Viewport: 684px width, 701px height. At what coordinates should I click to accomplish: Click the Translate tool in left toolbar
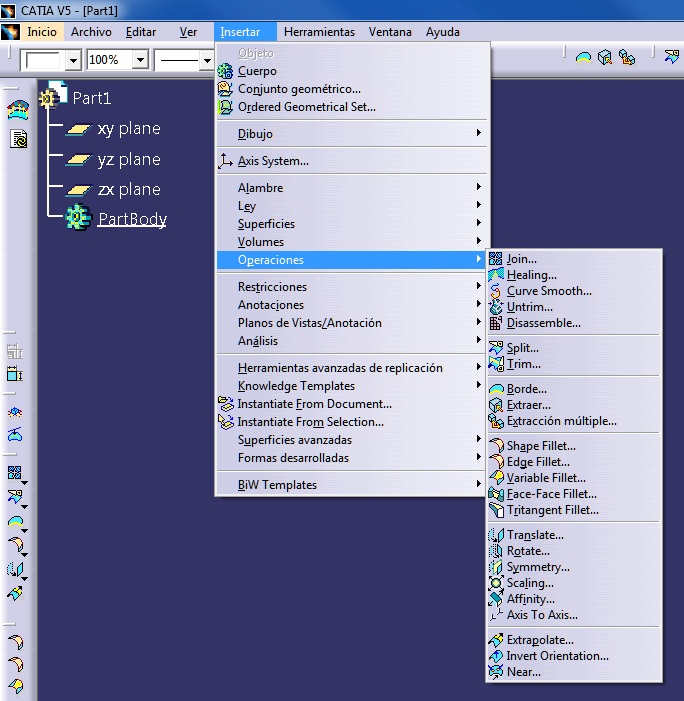click(15, 570)
